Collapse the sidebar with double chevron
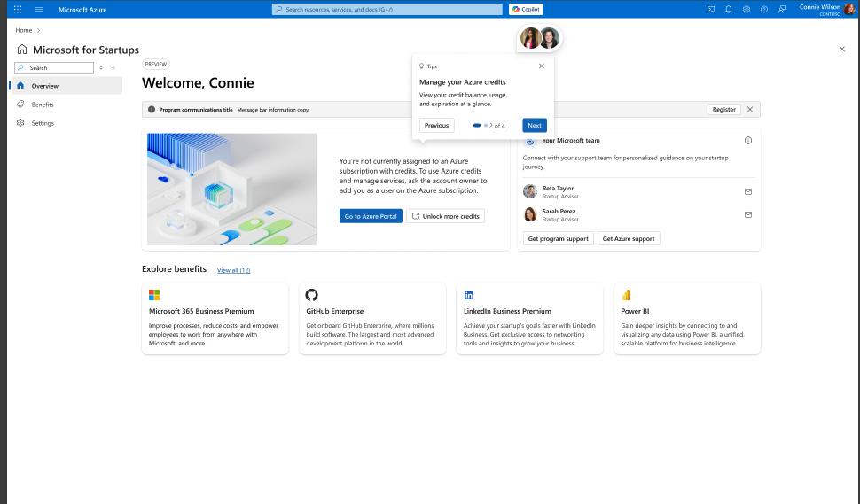This screenshot has height=504, width=860. (113, 68)
